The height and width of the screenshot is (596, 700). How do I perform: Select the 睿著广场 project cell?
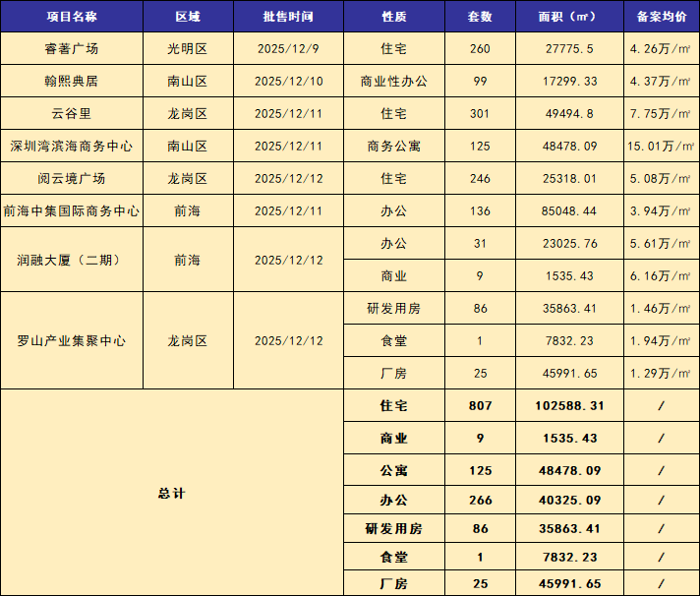coord(72,49)
